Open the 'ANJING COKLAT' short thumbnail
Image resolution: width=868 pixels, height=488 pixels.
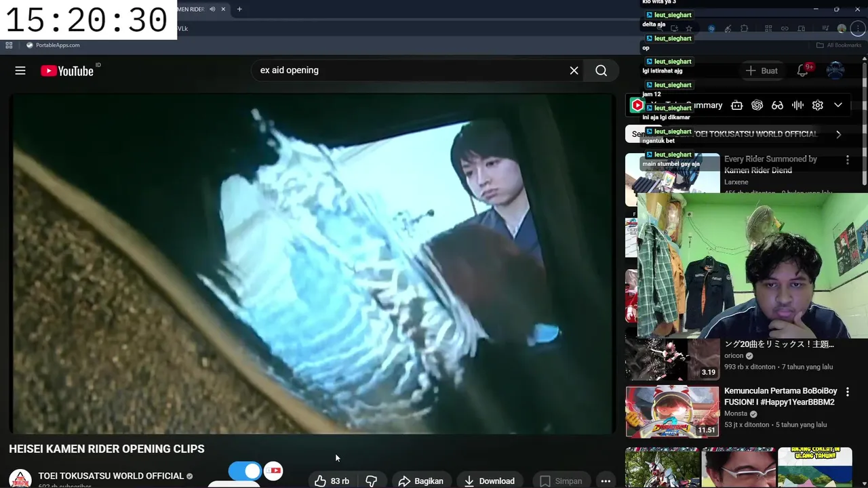pos(814,467)
